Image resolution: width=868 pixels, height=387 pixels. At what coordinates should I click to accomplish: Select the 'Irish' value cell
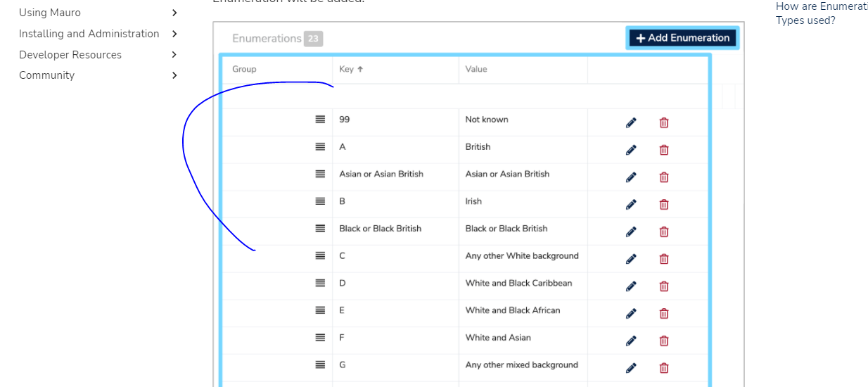pyautogui.click(x=473, y=201)
